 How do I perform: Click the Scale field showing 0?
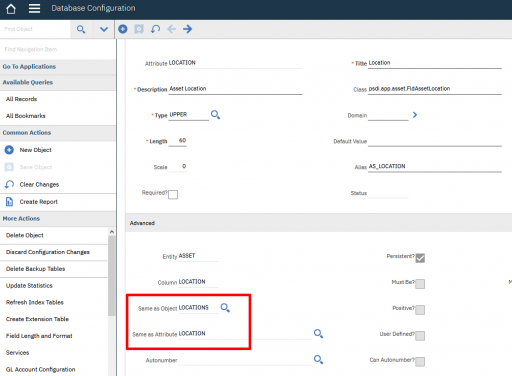coord(178,167)
